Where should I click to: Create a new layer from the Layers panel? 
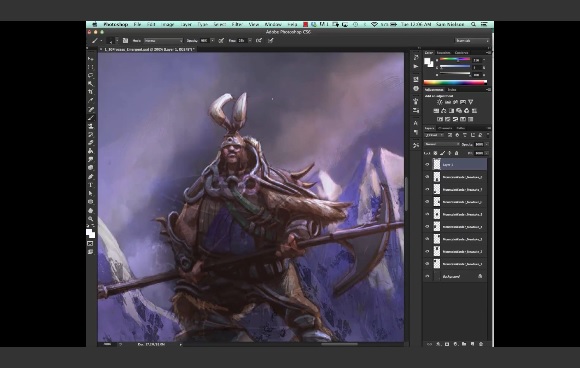(472, 344)
